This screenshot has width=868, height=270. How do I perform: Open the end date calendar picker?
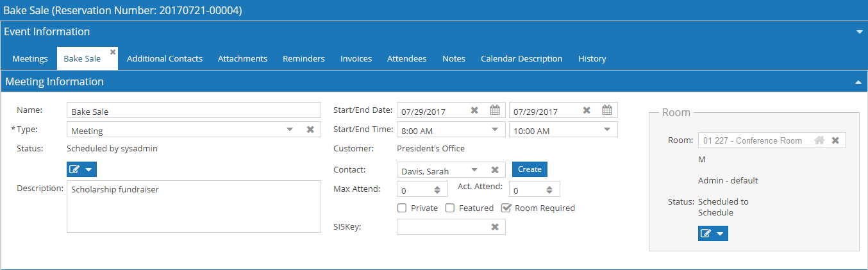607,110
